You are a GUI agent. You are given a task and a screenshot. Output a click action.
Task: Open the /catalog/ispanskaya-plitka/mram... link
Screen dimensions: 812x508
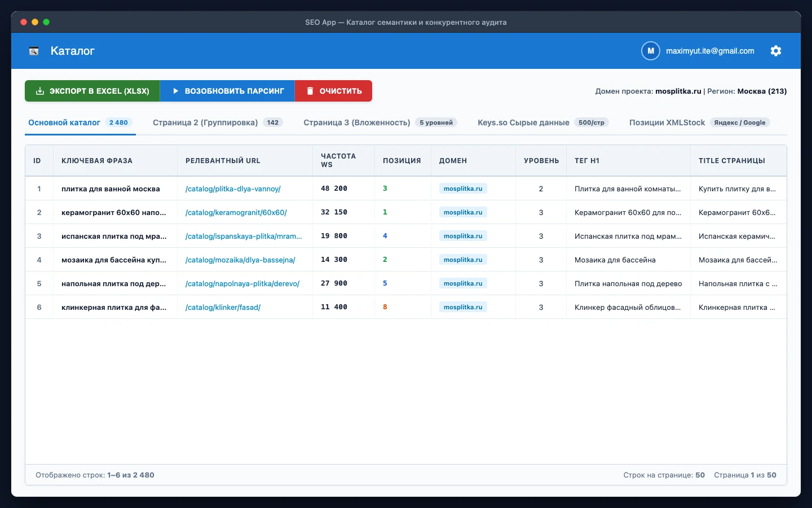point(244,236)
